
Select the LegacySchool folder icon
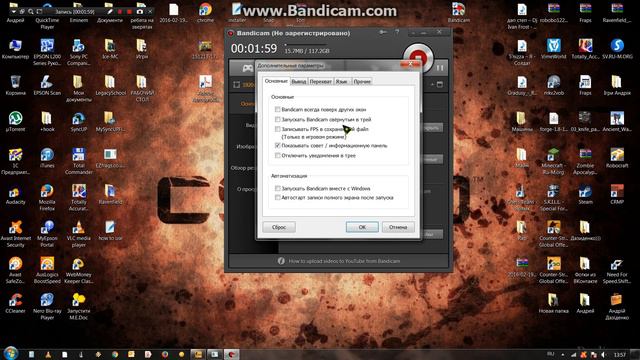(110, 86)
